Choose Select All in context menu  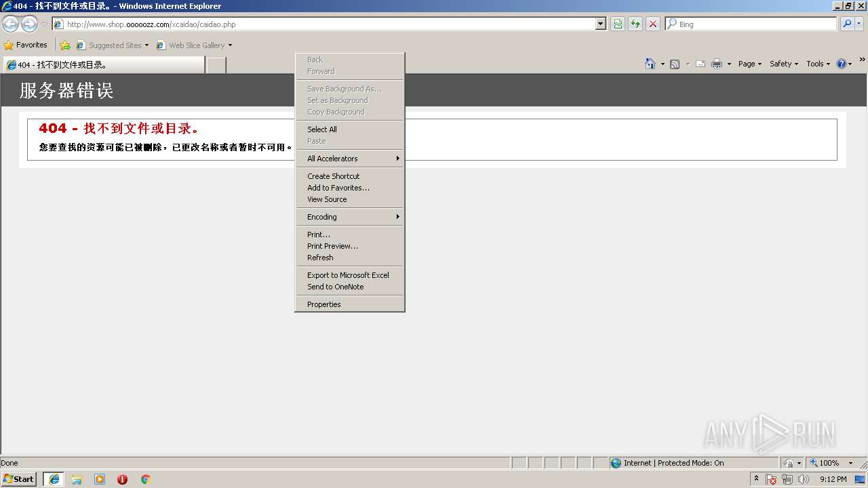pyautogui.click(x=350, y=129)
